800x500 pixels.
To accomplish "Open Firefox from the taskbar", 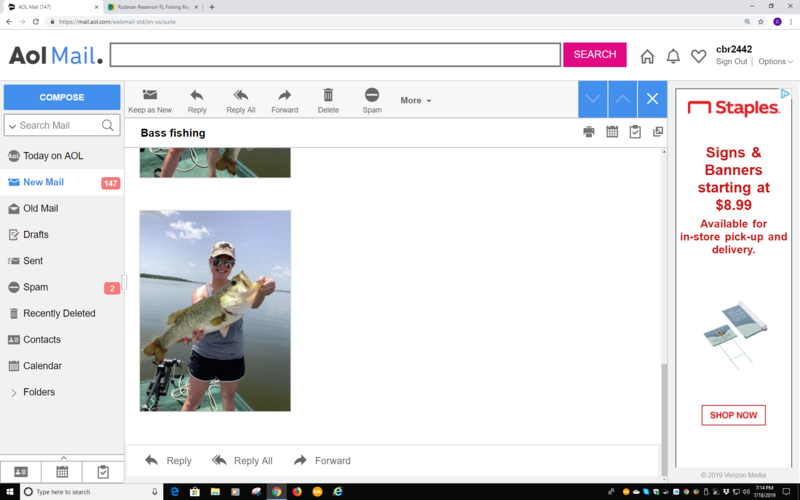I will coord(297,492).
